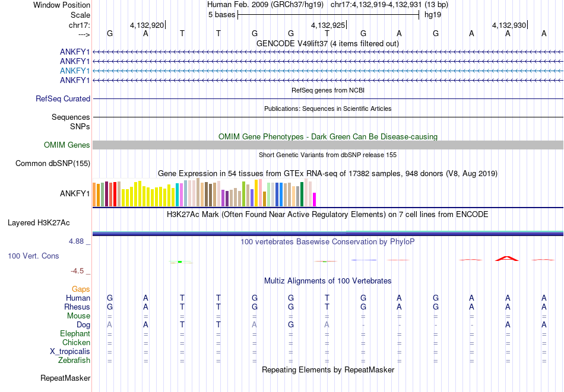Select the Human alignment row label

(x=78, y=298)
